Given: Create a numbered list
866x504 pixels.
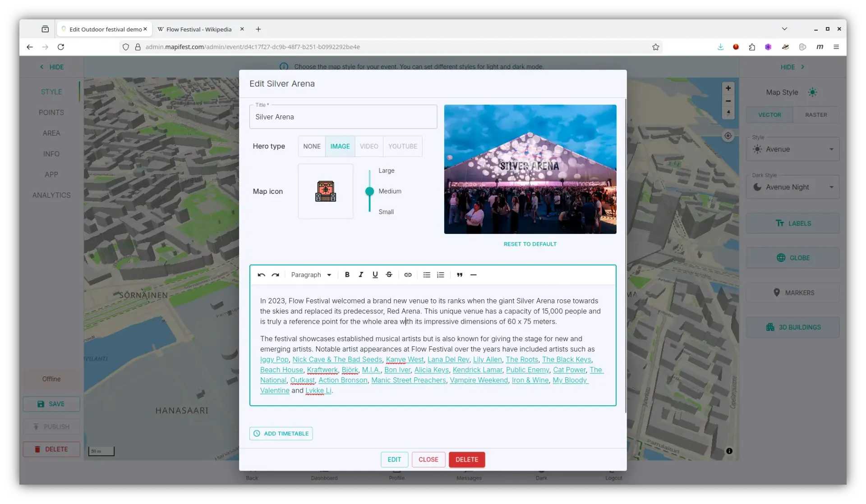Looking at the screenshot, I should pos(441,275).
